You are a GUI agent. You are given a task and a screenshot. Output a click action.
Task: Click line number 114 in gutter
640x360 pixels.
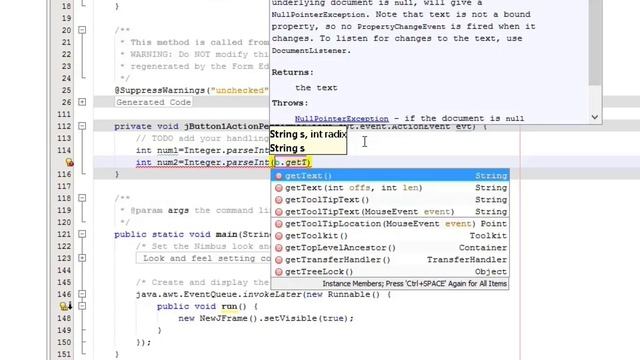64,150
